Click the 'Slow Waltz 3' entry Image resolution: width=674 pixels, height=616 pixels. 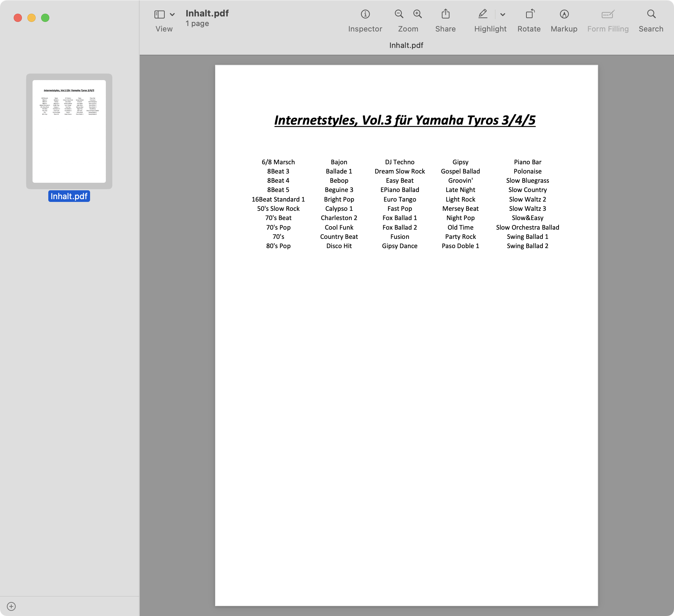click(x=527, y=208)
